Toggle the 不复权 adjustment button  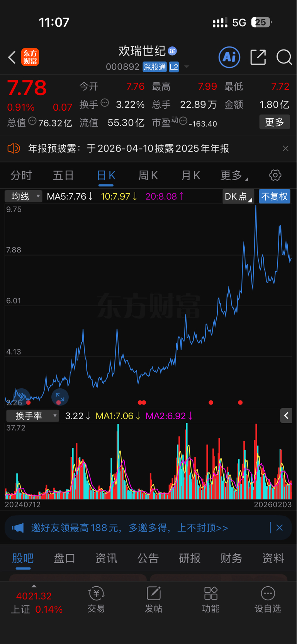(275, 196)
